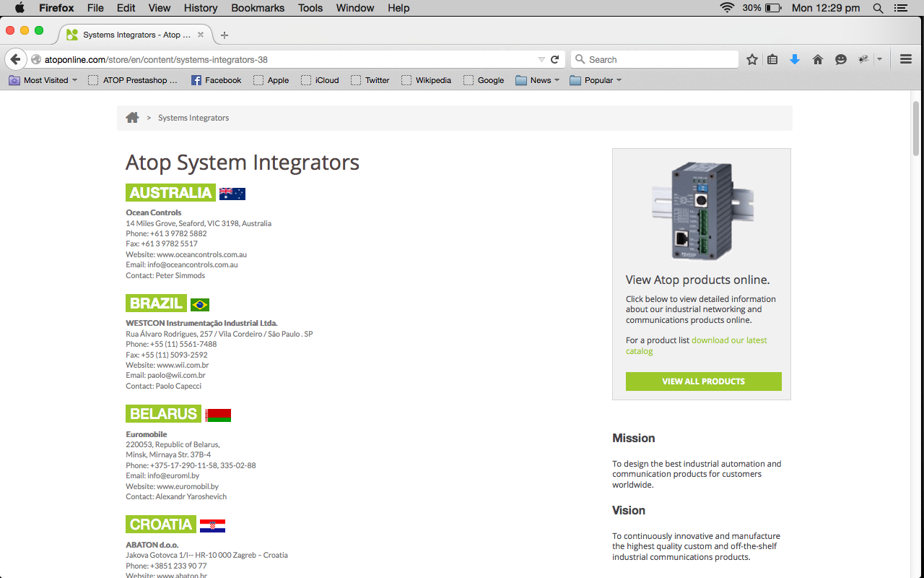Open the Downloads arrow icon
The width and height of the screenshot is (924, 578).
coord(795,59)
